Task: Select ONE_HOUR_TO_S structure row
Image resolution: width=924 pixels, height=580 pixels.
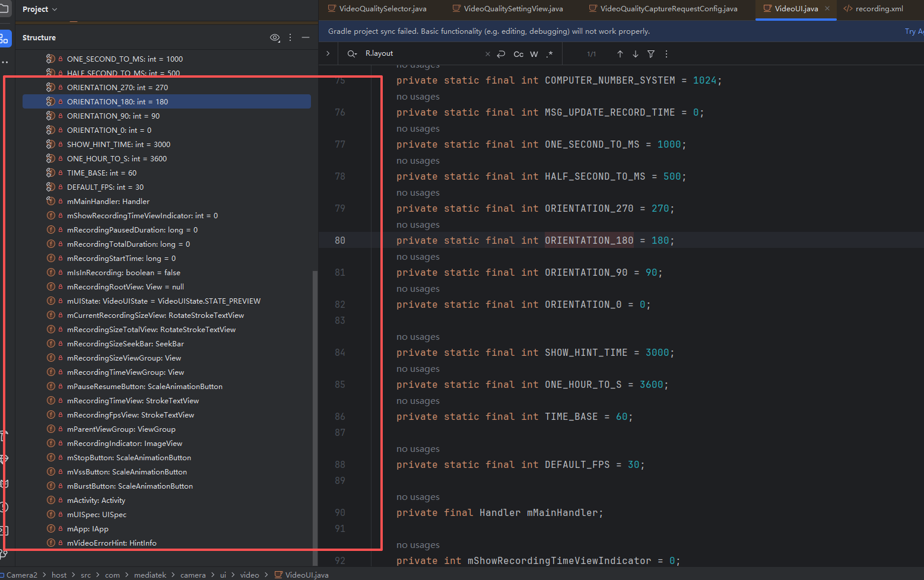Action: (x=166, y=158)
